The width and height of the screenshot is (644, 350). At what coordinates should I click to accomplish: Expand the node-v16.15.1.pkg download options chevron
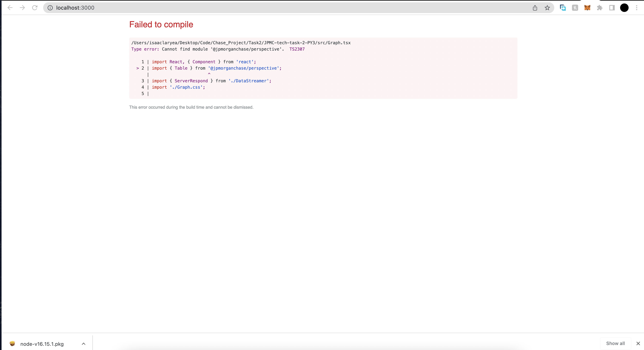[x=84, y=343]
